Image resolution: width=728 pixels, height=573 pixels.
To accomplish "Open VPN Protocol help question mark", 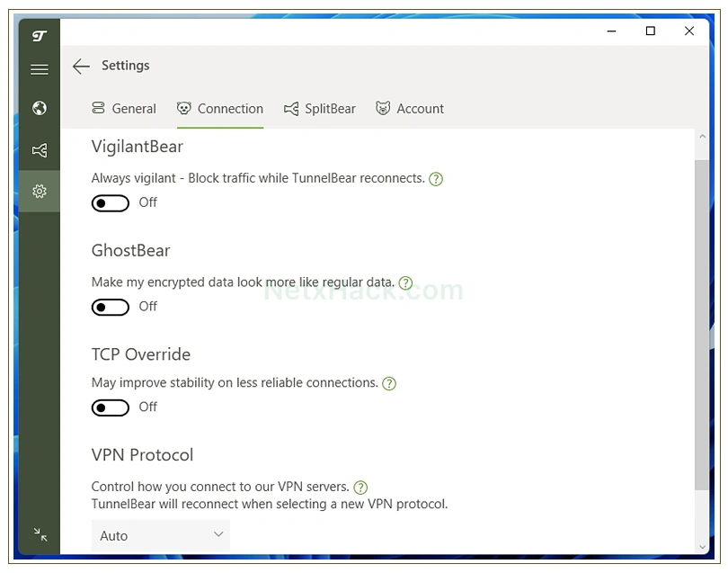I will tap(360, 488).
